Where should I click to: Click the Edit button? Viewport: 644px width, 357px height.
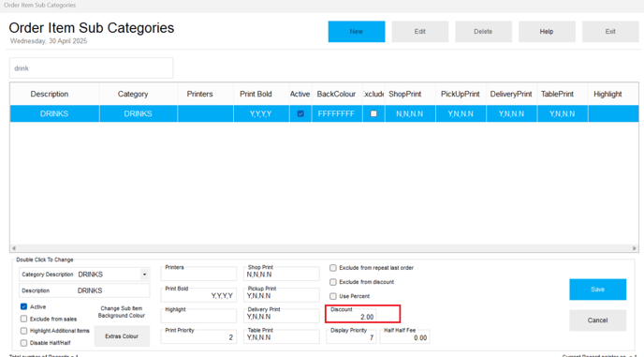click(x=419, y=32)
